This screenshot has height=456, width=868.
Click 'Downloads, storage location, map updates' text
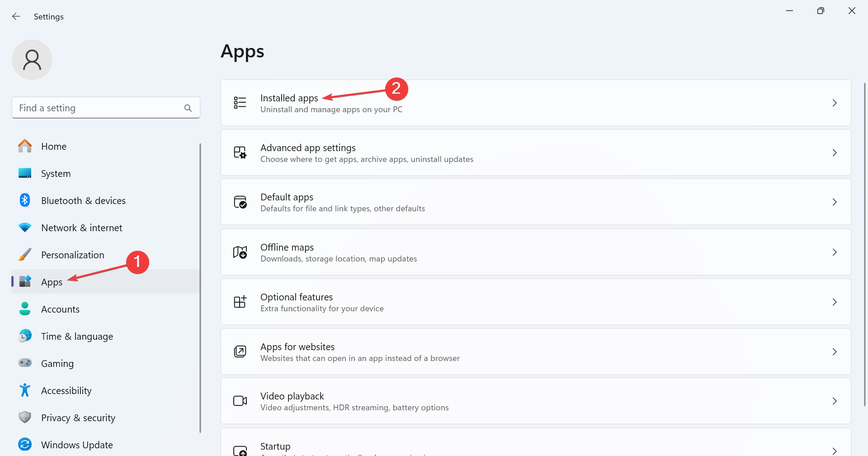(339, 259)
